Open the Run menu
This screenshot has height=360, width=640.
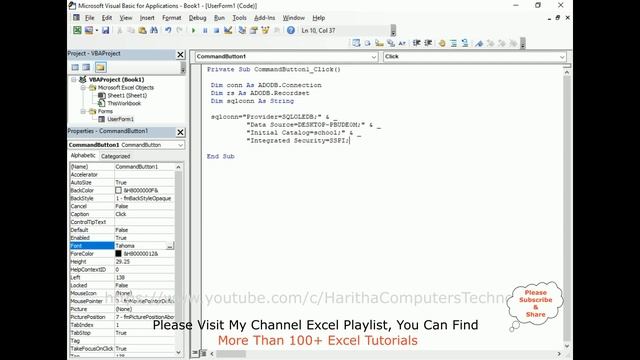(219, 18)
